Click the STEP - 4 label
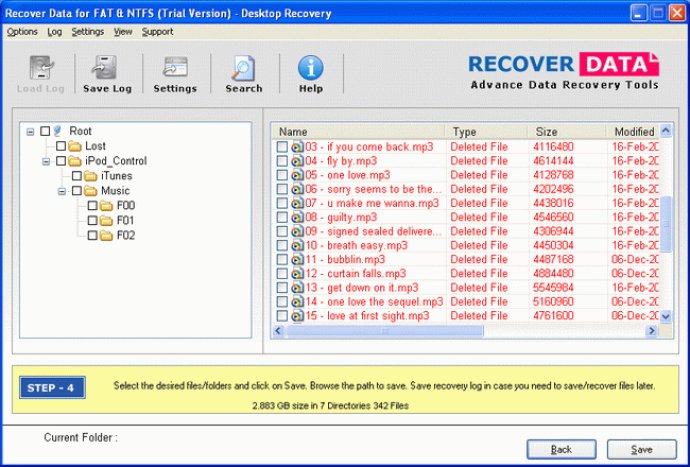This screenshot has height=467, width=690. (x=52, y=388)
